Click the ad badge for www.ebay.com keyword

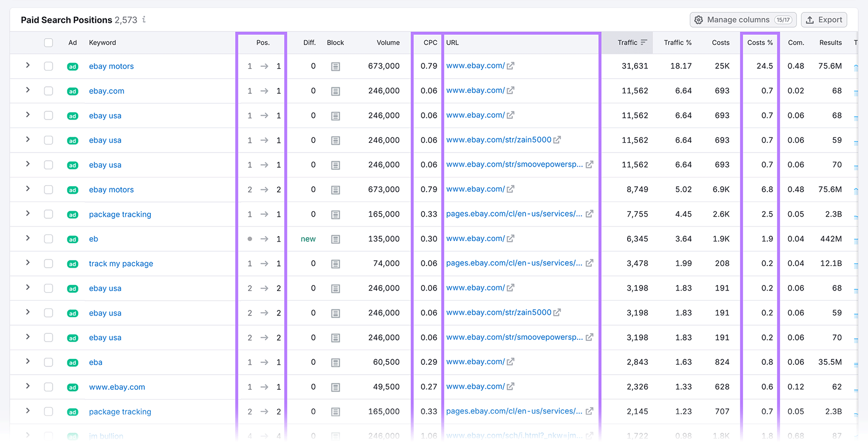click(x=72, y=387)
